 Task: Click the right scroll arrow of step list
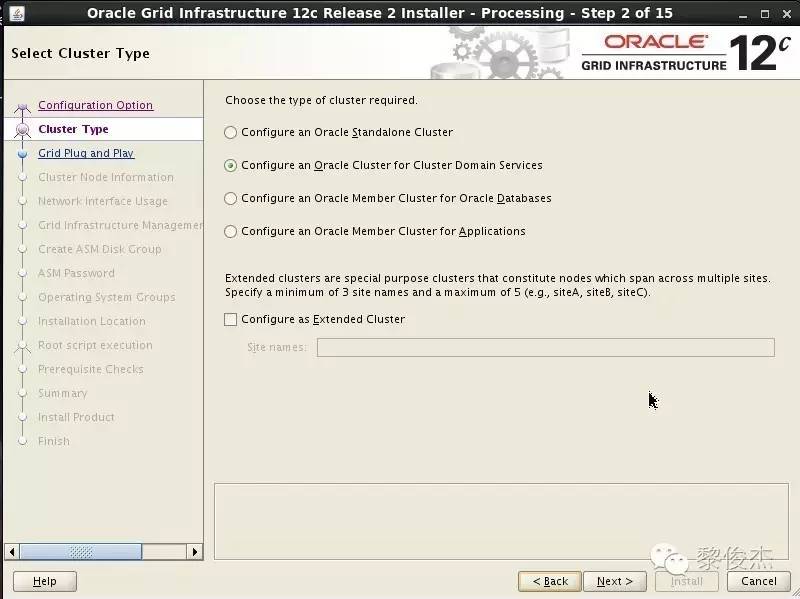pyautogui.click(x=194, y=552)
